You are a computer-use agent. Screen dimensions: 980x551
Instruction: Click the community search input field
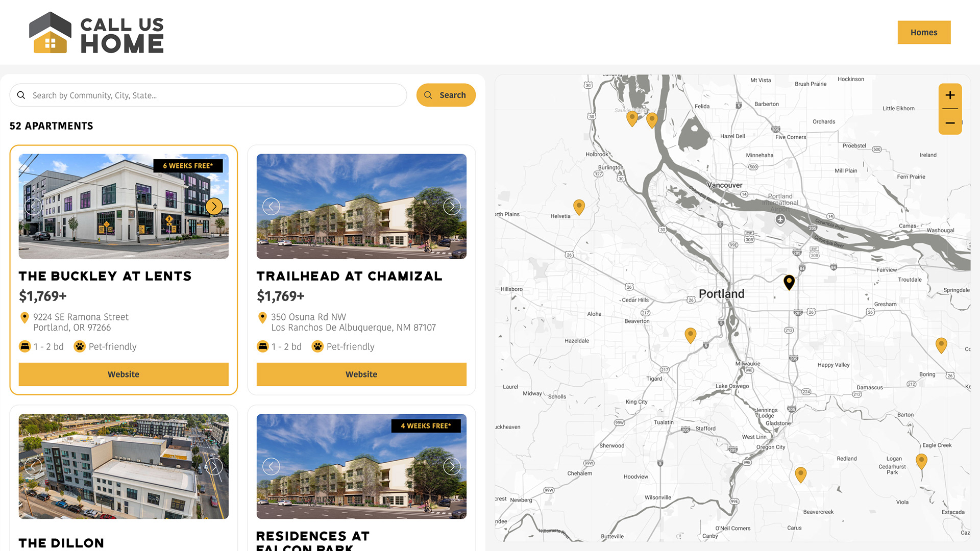tap(214, 95)
